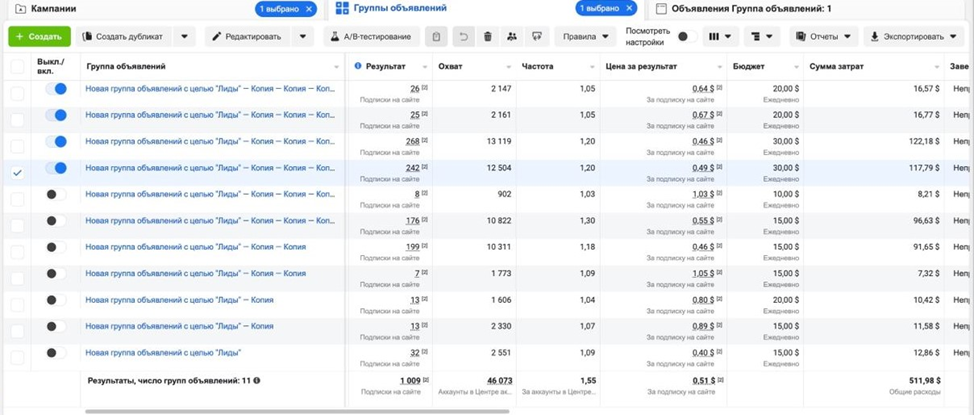Enable the ad set with 176 results
Image resolution: width=974 pixels, height=415 pixels.
(x=56, y=221)
